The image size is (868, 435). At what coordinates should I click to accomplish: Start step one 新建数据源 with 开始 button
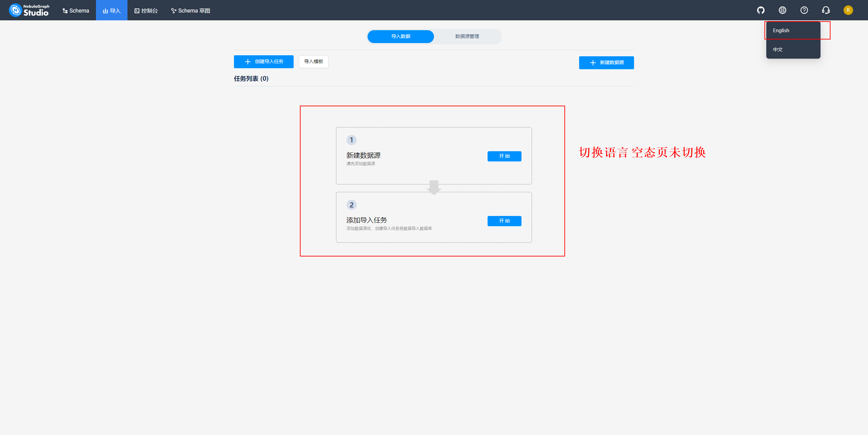tap(504, 156)
